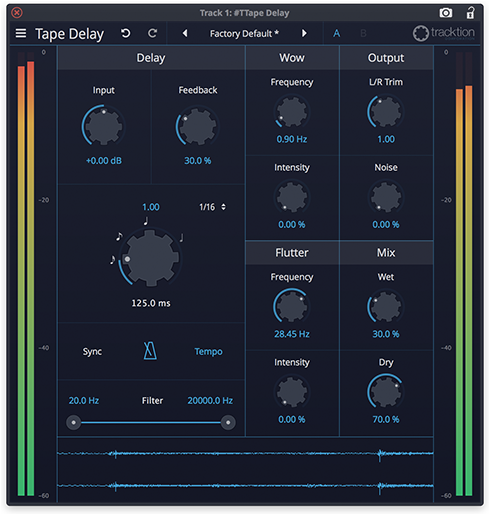Click the Wow Frequency knob
The height and width of the screenshot is (516, 493).
click(292, 111)
